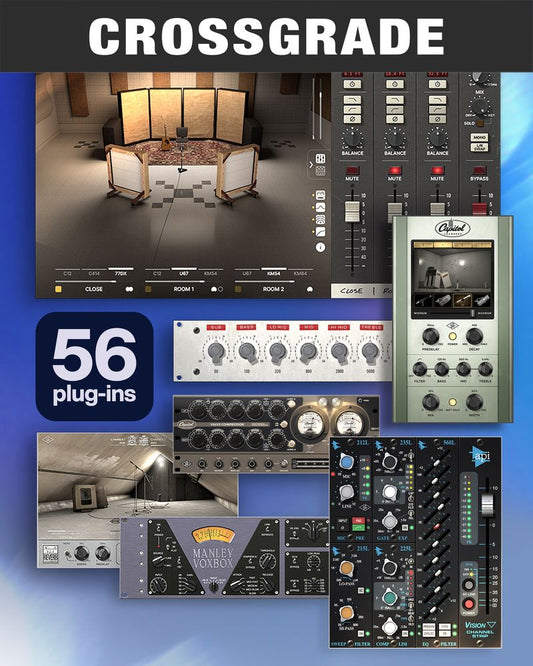The image size is (533, 666).
Task: Toggle red POWER button on API Vision
Action: coord(468,604)
